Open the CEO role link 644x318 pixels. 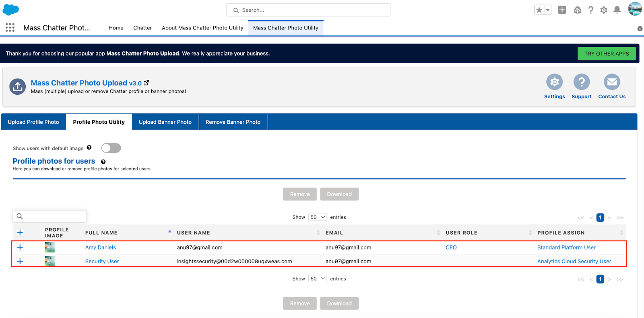(451, 247)
